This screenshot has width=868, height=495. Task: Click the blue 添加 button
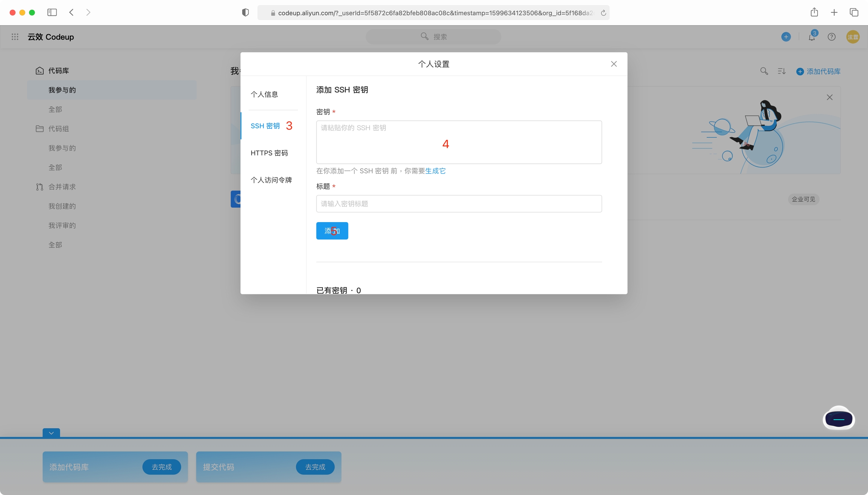(x=332, y=231)
